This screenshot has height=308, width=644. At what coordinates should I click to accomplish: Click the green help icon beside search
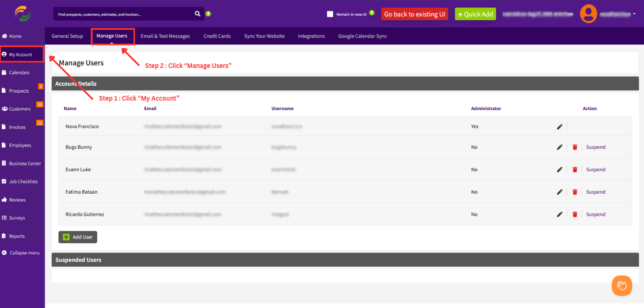[x=208, y=14]
